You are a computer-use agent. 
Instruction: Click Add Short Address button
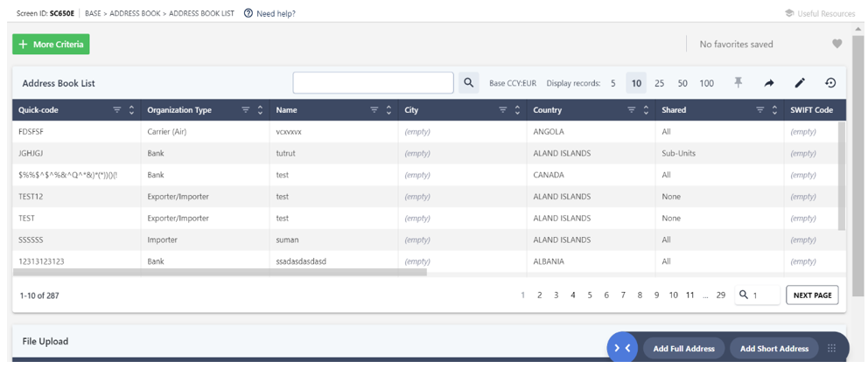click(x=773, y=349)
